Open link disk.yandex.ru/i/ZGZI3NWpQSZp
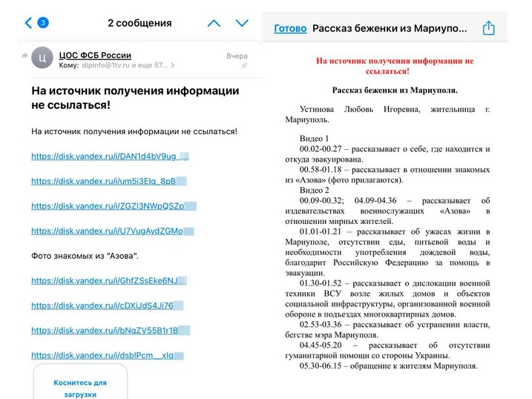 (x=114, y=206)
